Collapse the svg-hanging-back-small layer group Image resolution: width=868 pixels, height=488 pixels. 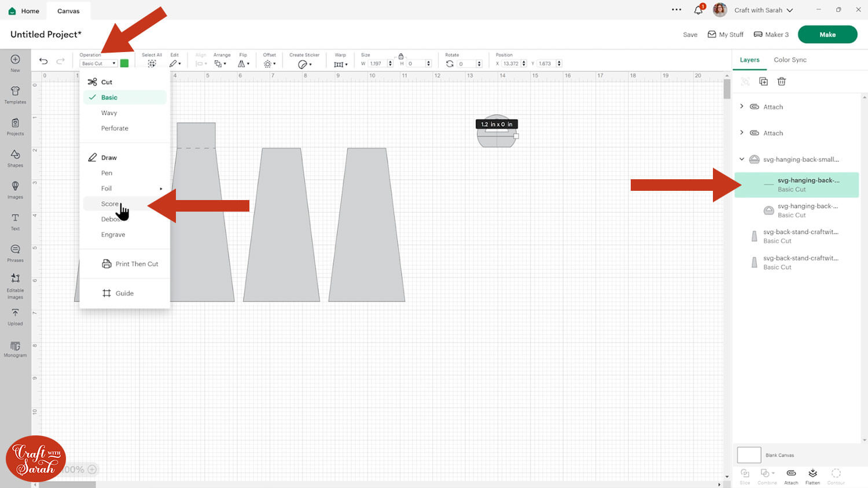click(742, 159)
